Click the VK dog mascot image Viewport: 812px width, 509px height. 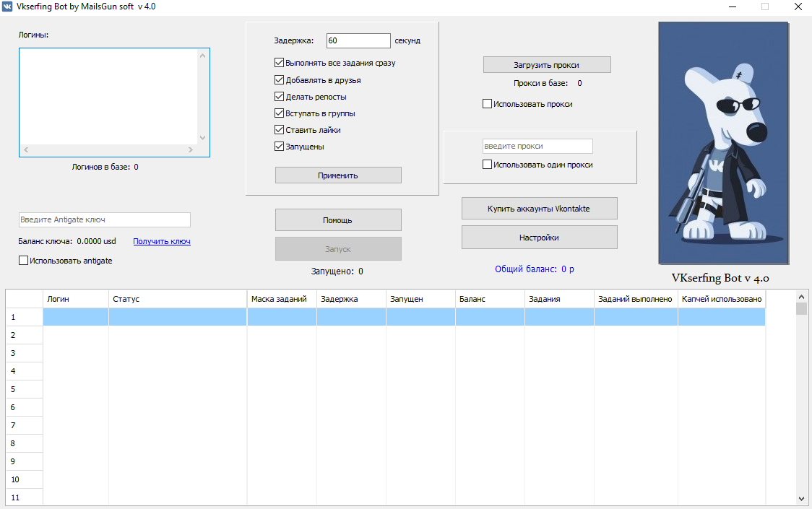pos(723,143)
